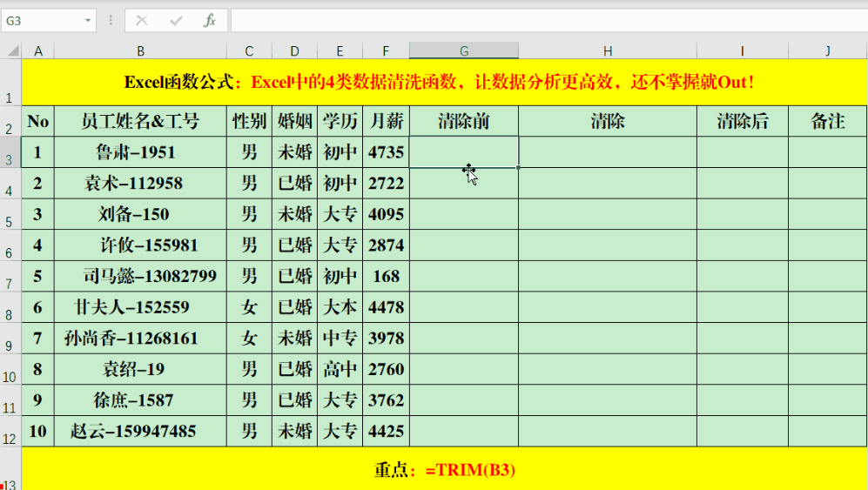868x490 pixels.
Task: Click the Name Box showing G3
Action: point(42,21)
